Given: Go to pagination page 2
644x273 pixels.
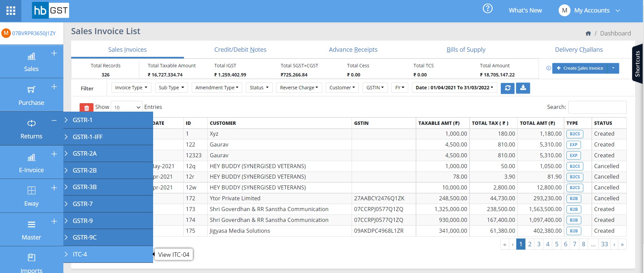Looking at the screenshot, I should coord(530,244).
